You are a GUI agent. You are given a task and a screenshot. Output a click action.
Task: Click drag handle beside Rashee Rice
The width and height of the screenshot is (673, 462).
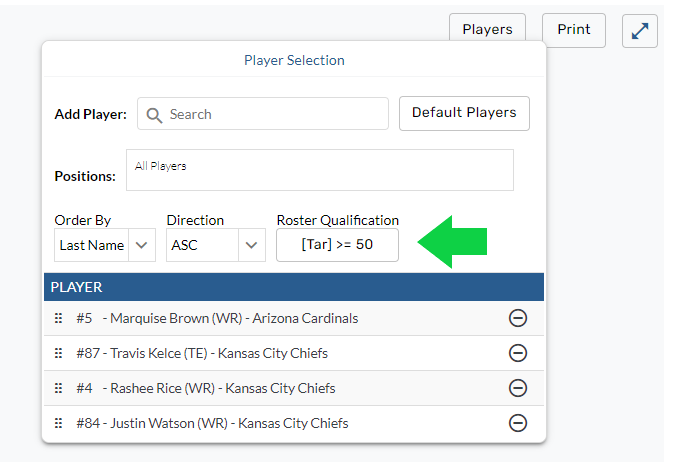coord(59,388)
